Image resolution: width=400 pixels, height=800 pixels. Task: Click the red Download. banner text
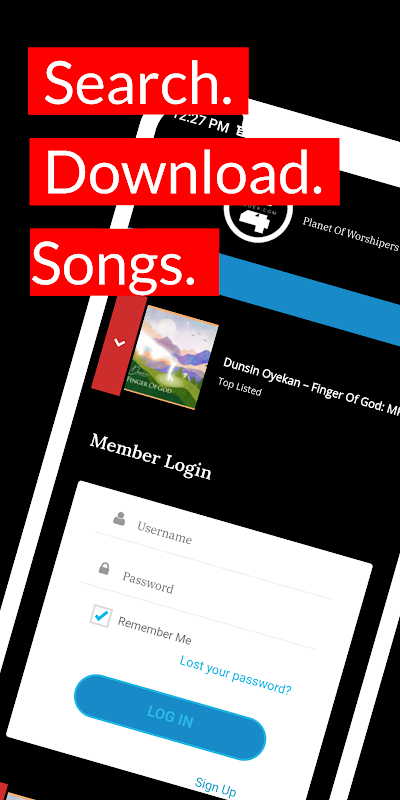point(184,172)
